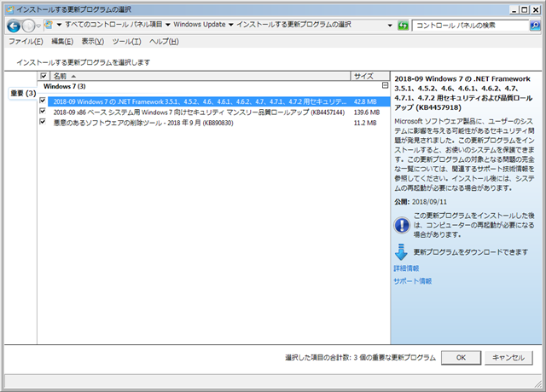Screen dimensions: 546x392
Task: Click the window title bar icon
Action: (x=10, y=9)
